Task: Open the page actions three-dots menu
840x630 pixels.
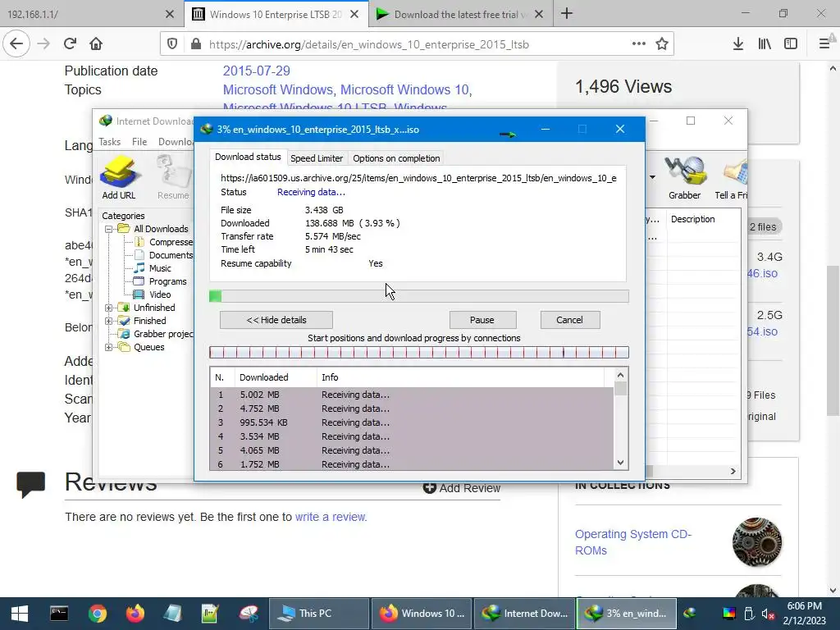Action: [638, 44]
